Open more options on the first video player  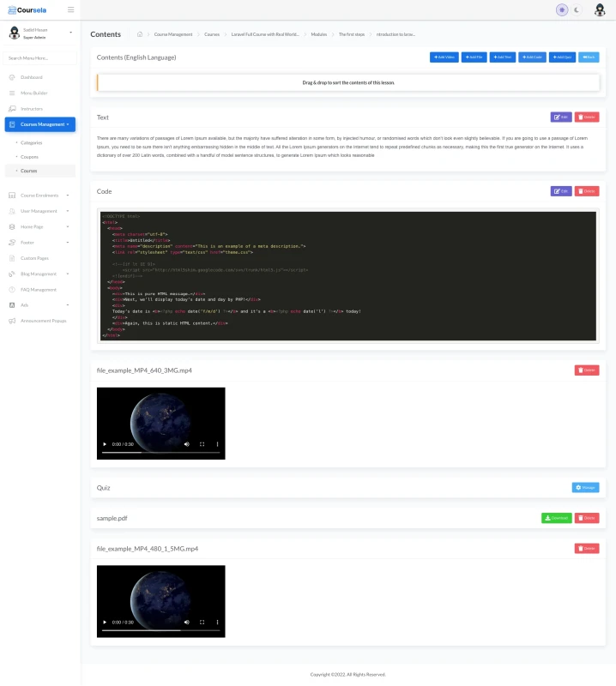click(x=217, y=444)
